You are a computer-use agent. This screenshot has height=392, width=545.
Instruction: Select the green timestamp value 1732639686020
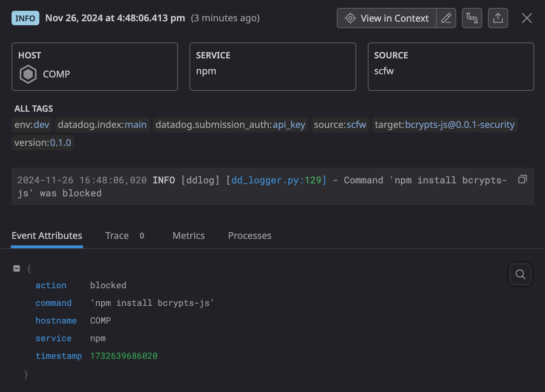[x=124, y=356]
